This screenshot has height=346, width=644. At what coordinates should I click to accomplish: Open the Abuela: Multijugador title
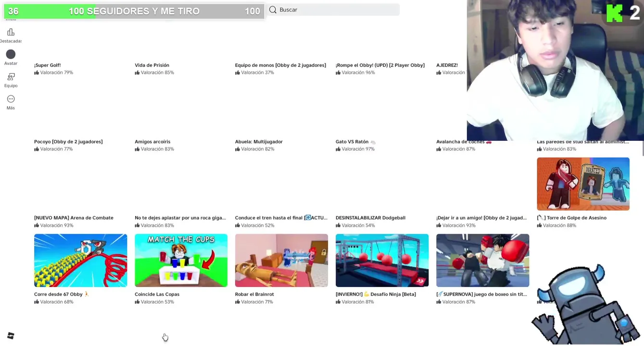[x=259, y=142]
